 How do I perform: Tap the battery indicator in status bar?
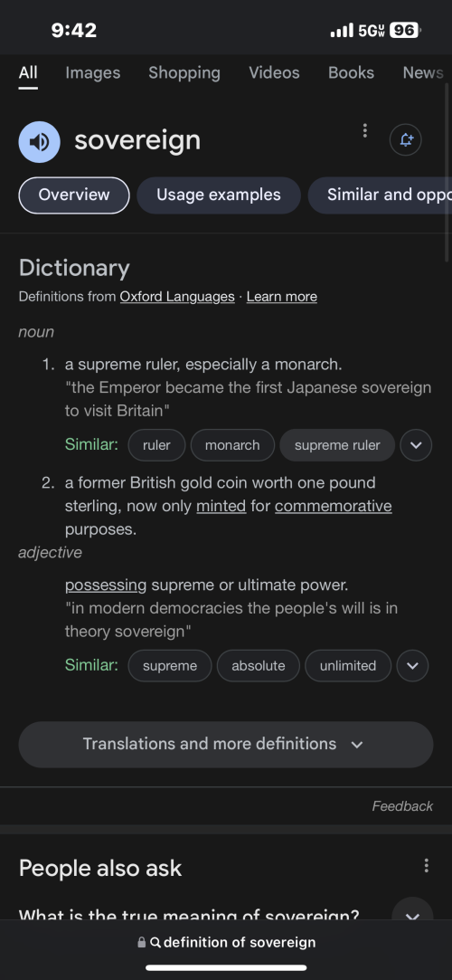[x=405, y=30]
